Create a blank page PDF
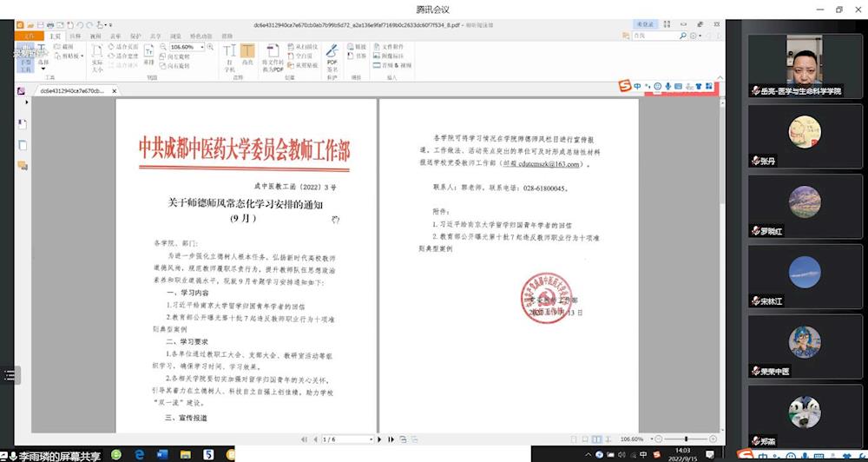This screenshot has height=462, width=868. (300, 56)
